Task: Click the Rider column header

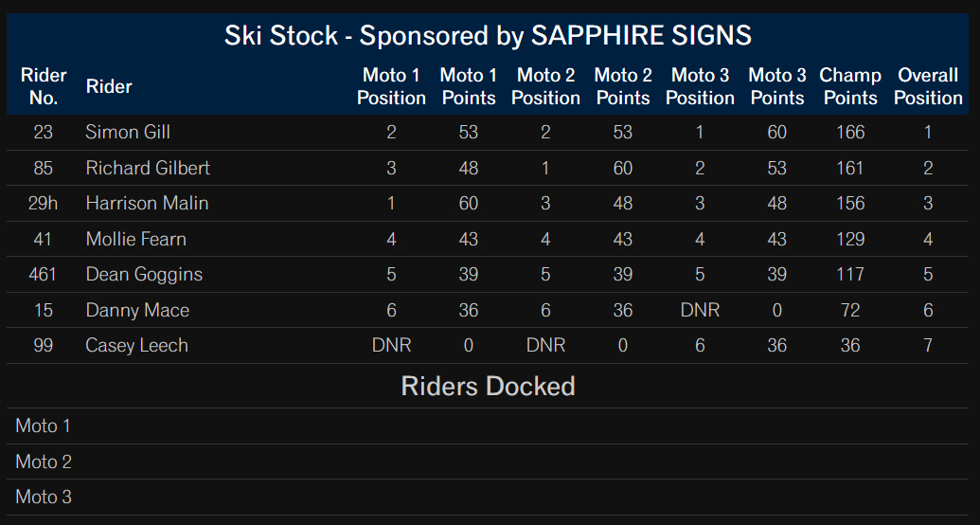Action: point(109,86)
